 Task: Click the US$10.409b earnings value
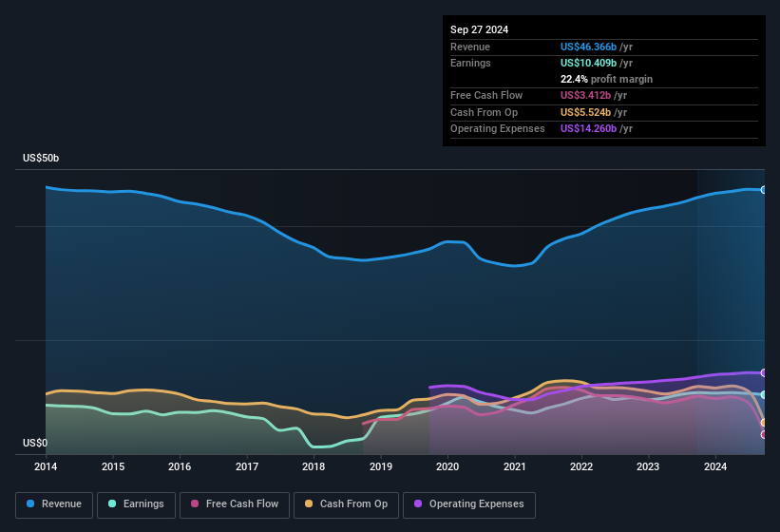click(588, 63)
